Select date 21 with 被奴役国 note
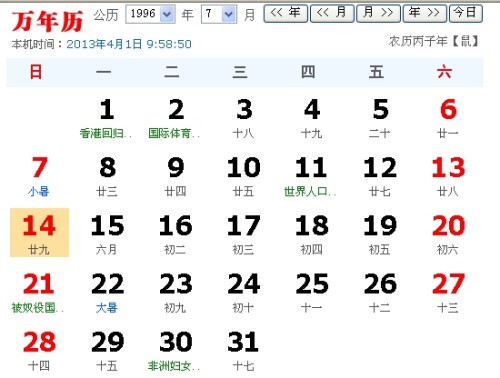Viewport: 500px width, 378px height. point(38,293)
